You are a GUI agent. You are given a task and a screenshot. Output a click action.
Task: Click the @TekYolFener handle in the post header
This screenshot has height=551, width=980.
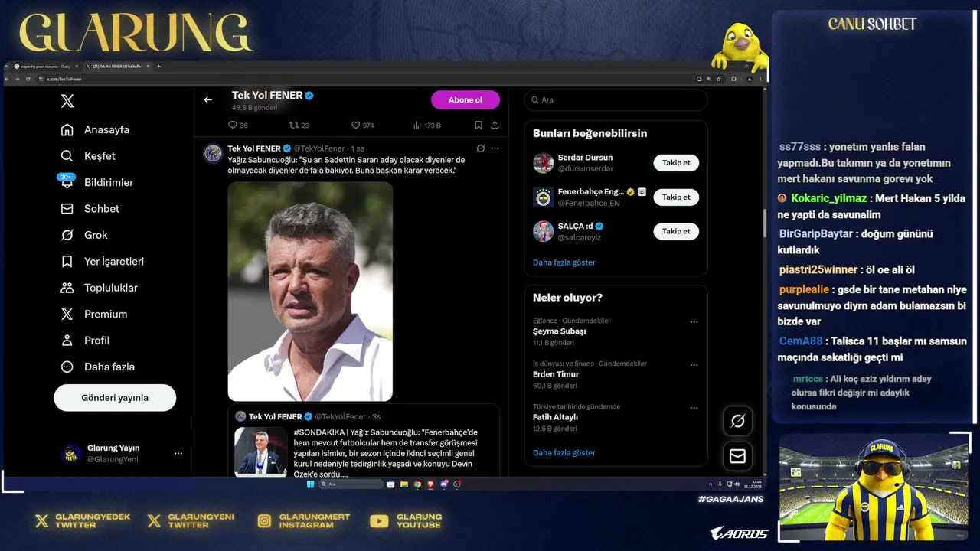pyautogui.click(x=319, y=148)
